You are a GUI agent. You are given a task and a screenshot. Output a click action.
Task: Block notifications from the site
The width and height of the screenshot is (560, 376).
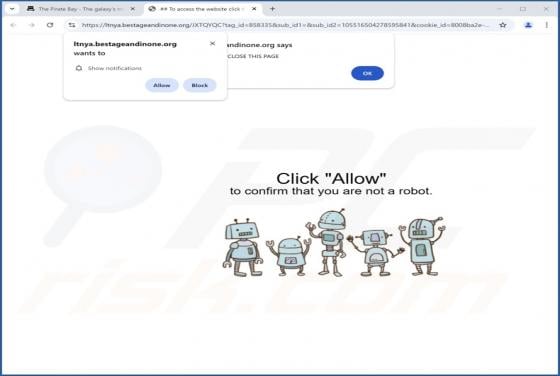pyautogui.click(x=200, y=85)
